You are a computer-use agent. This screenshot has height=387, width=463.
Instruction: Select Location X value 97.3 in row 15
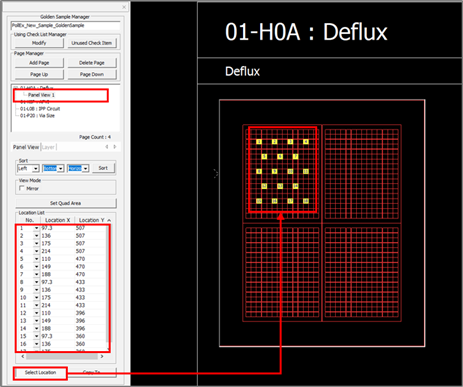point(47,336)
